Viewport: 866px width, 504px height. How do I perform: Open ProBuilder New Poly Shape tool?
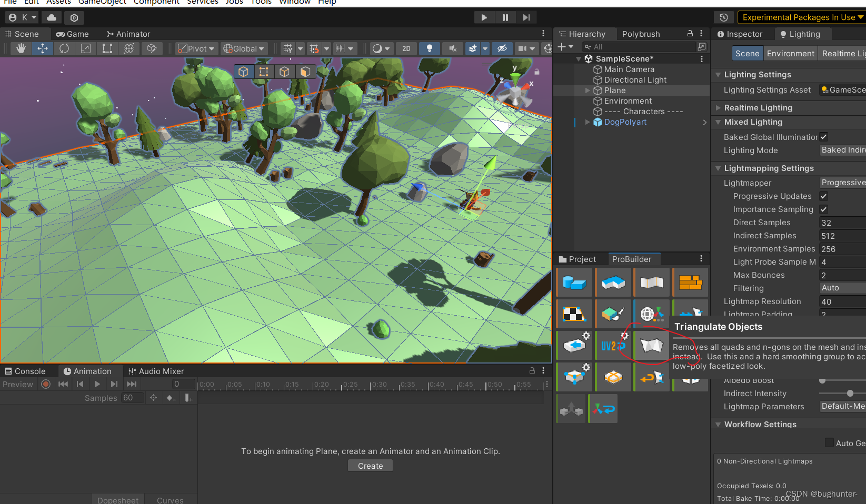(x=613, y=283)
